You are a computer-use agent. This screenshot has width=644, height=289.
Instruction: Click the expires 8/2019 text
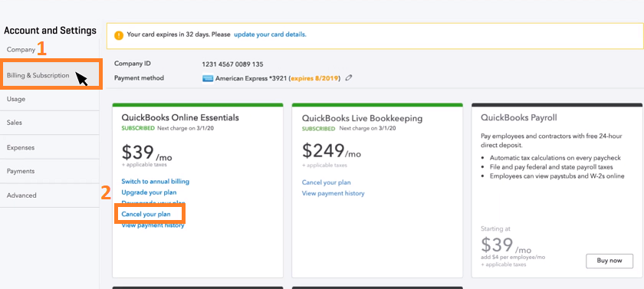pos(315,78)
